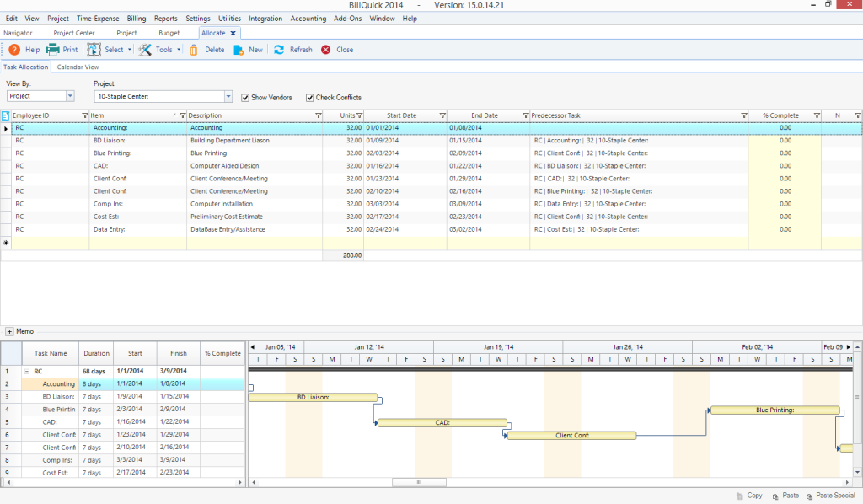863x504 pixels.
Task: Sort by the Task Name column header
Action: click(x=50, y=353)
